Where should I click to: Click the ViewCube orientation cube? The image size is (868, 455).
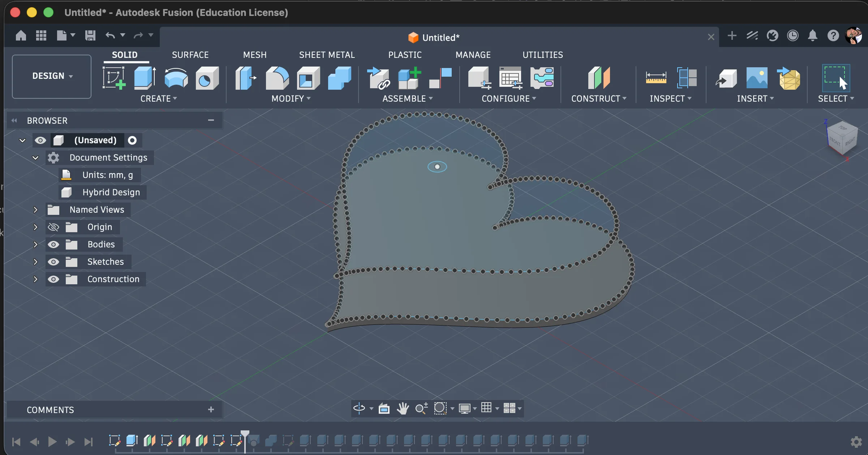coord(842,139)
